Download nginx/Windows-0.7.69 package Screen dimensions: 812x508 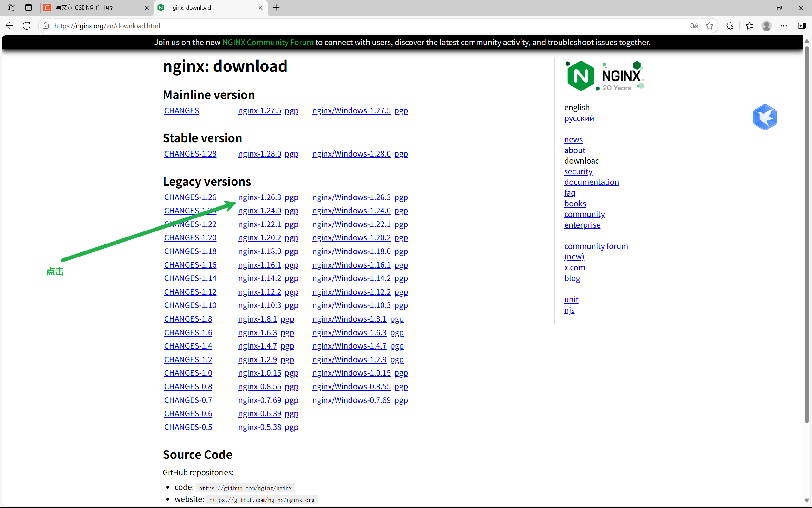pos(351,400)
